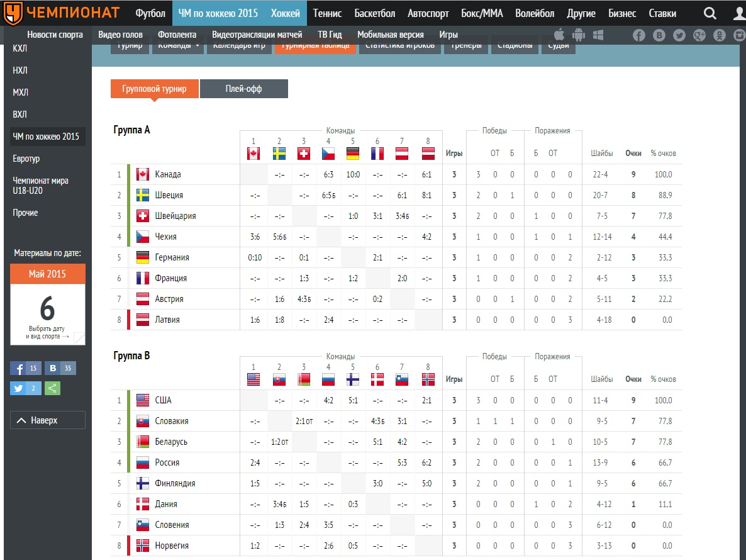The width and height of the screenshot is (746, 560).
Task: Switch to the Плей-офф tab
Action: [243, 89]
